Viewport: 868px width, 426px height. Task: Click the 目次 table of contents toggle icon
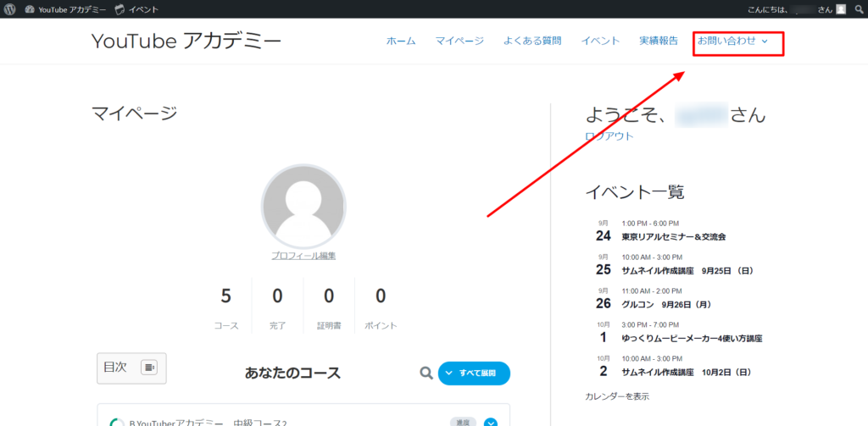(x=149, y=368)
